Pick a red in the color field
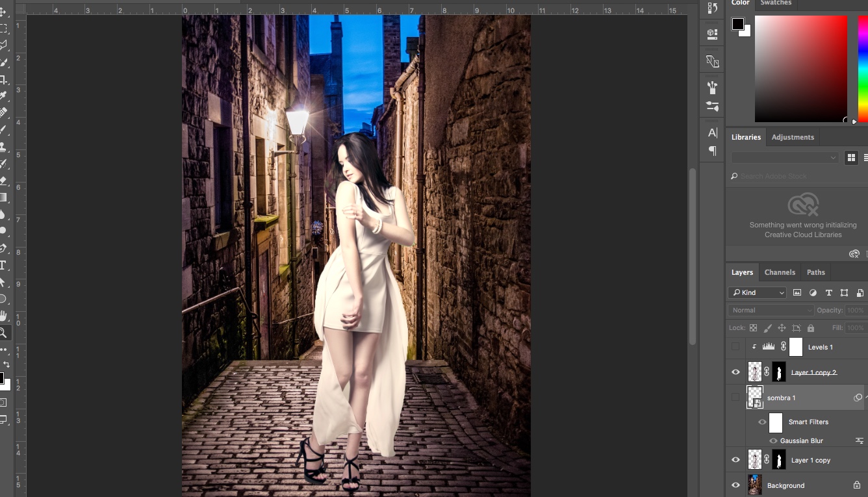Image resolution: width=868 pixels, height=497 pixels. click(800, 68)
